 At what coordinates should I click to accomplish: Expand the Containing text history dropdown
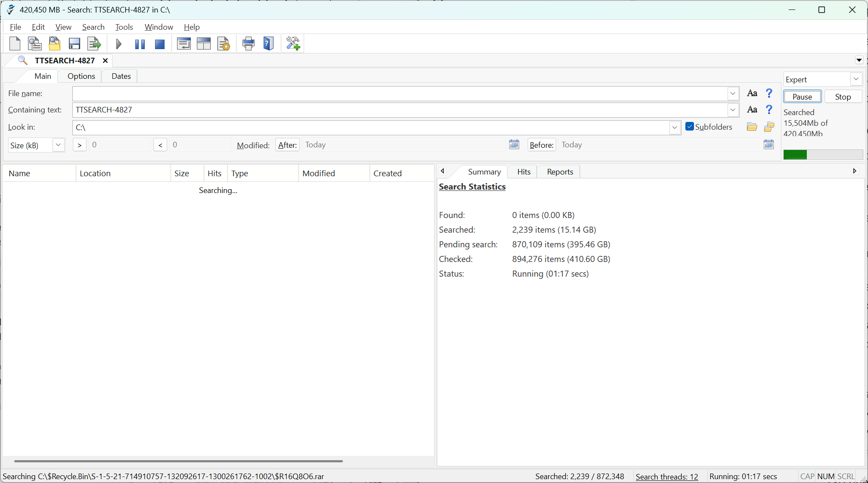click(x=733, y=110)
